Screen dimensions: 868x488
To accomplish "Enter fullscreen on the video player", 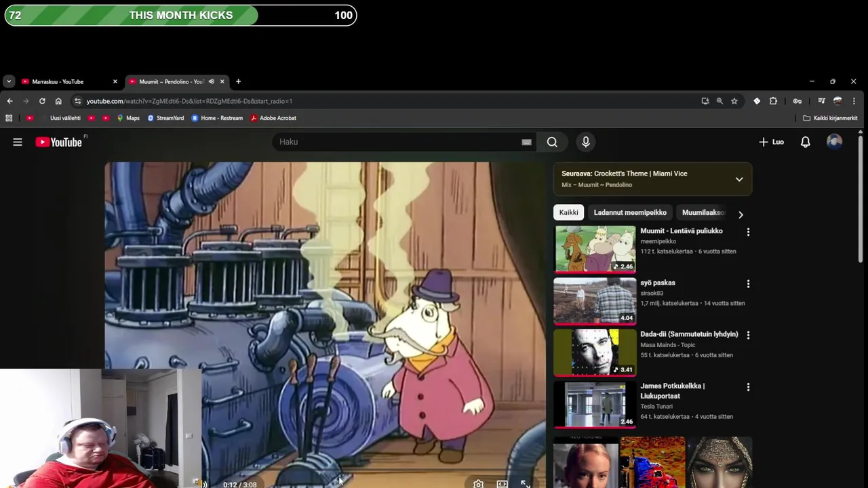I will (526, 484).
